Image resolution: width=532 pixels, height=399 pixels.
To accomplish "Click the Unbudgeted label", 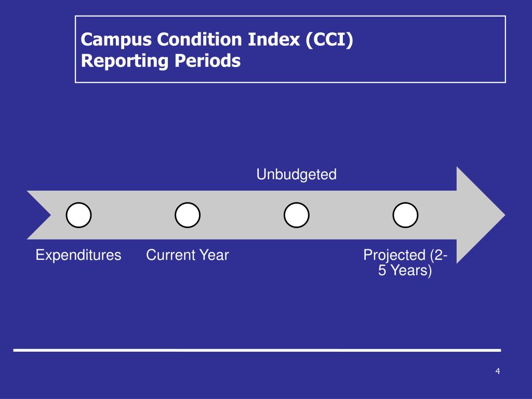I will (297, 175).
